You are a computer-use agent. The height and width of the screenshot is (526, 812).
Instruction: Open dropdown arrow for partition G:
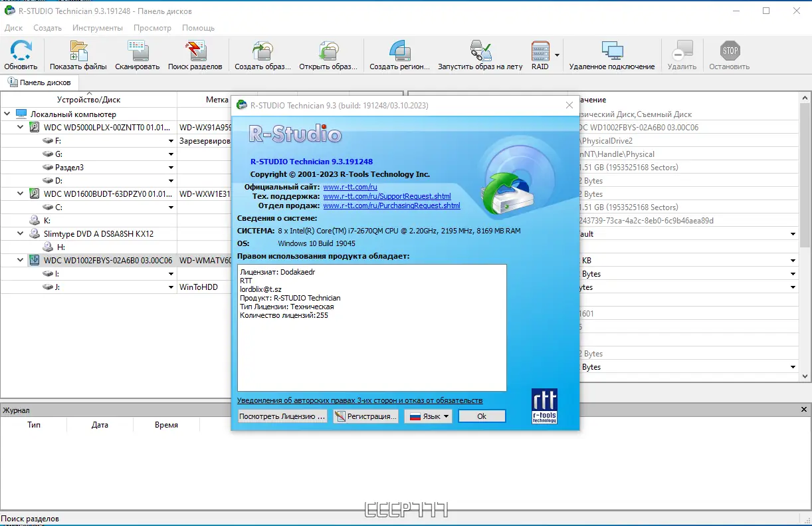(x=171, y=154)
